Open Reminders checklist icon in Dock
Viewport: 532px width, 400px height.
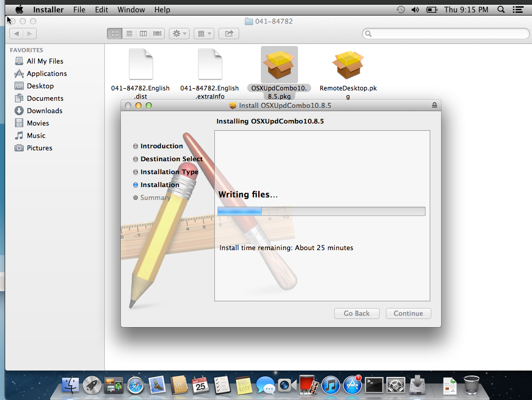pyautogui.click(x=222, y=386)
